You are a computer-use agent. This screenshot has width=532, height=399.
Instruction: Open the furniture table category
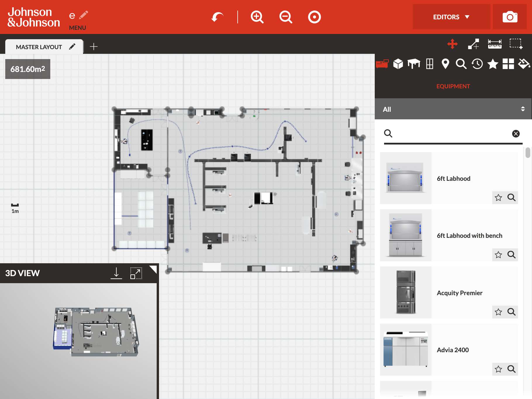414,63
